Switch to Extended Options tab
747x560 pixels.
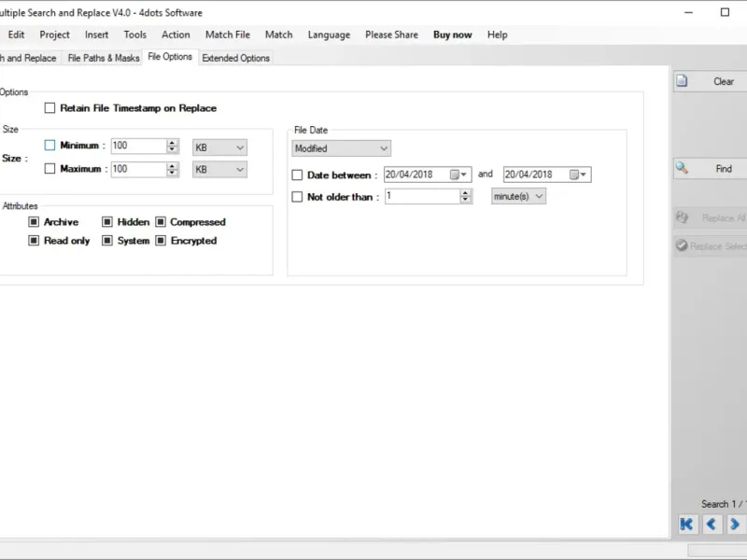[x=236, y=58]
